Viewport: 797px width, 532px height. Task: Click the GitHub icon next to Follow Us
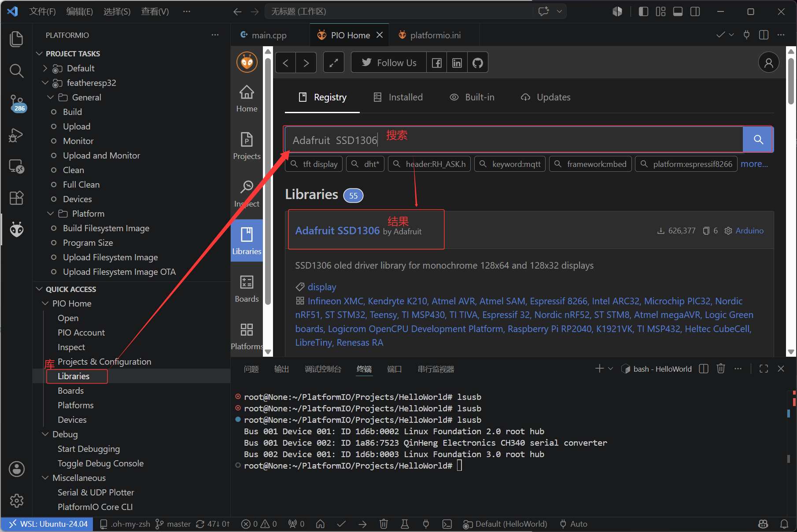pos(478,63)
